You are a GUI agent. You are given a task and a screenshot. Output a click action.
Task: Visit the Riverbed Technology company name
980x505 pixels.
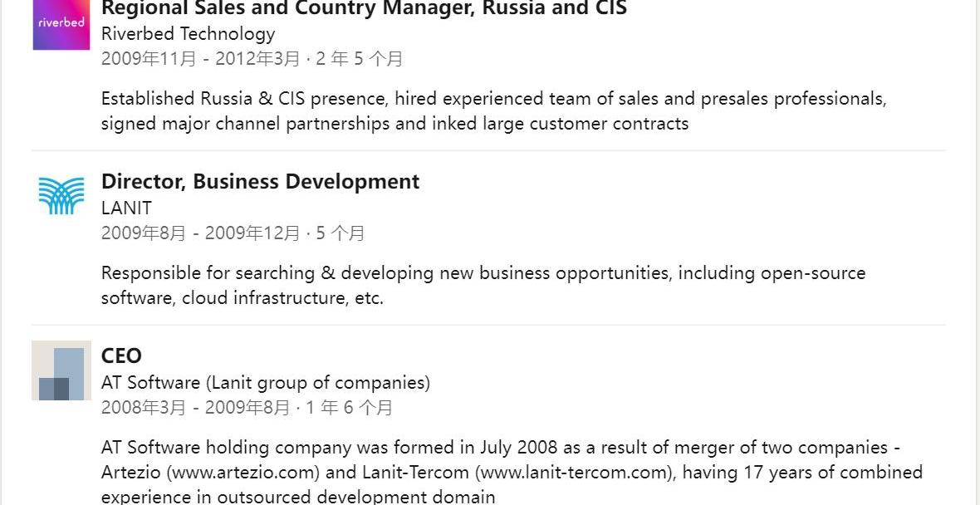pyautogui.click(x=189, y=33)
